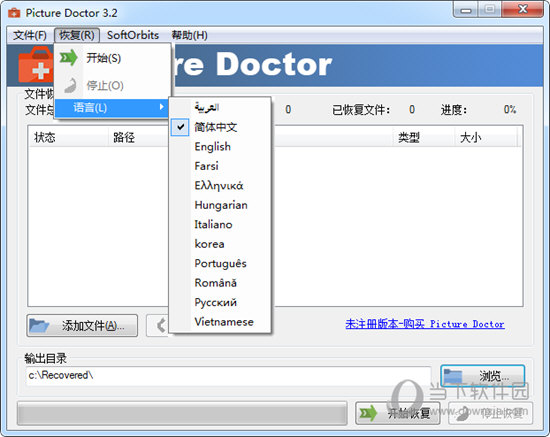Viewport: 550px width, 437px height.
Task: Switch language to Ελληνικά
Action: click(x=220, y=186)
